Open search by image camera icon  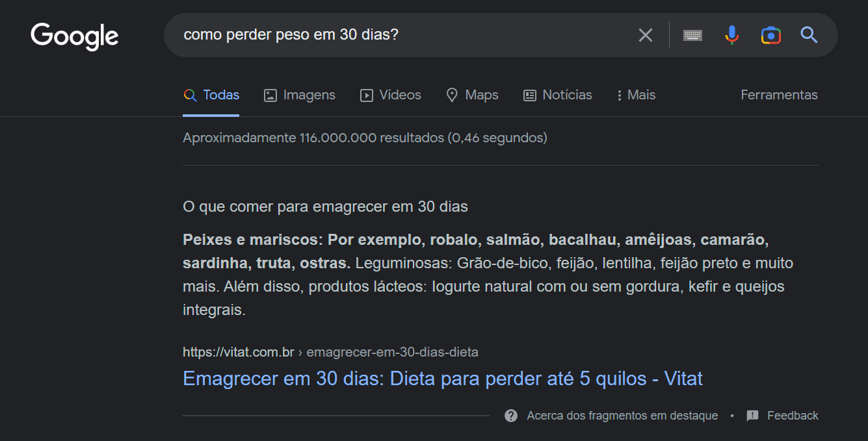[x=771, y=35]
